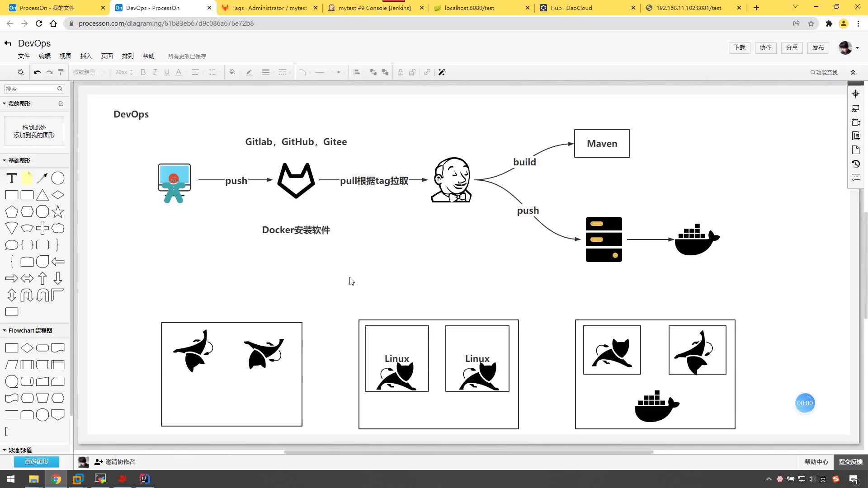Open the comments panel icon
Screen dimensions: 868x488
click(855, 178)
